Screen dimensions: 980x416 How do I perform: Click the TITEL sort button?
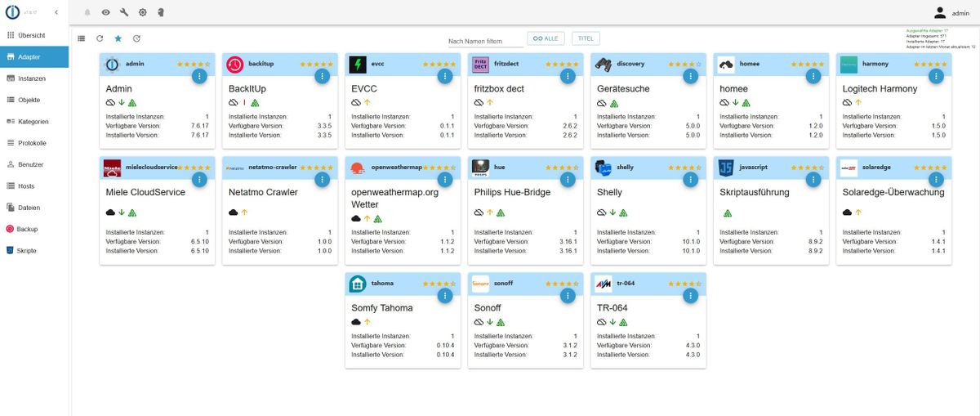(586, 38)
